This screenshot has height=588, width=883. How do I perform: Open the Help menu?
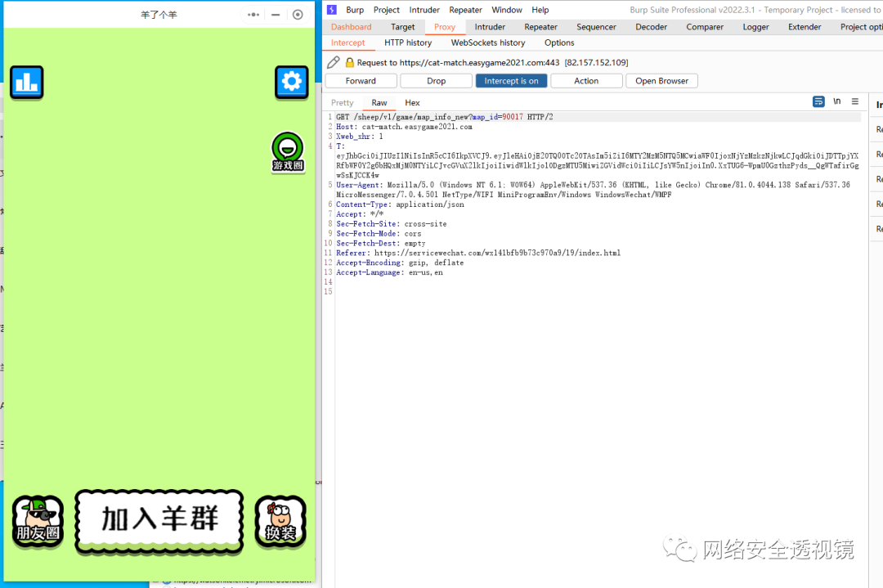point(540,10)
